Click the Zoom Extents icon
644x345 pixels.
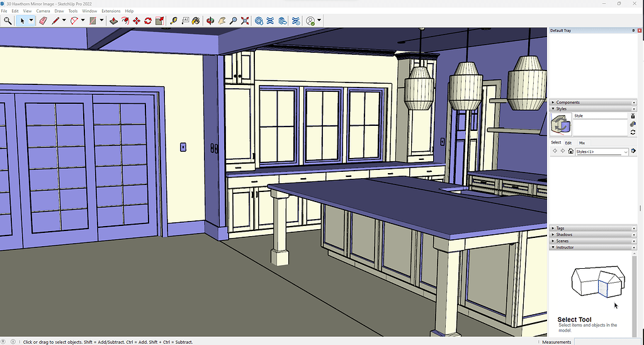click(x=244, y=21)
